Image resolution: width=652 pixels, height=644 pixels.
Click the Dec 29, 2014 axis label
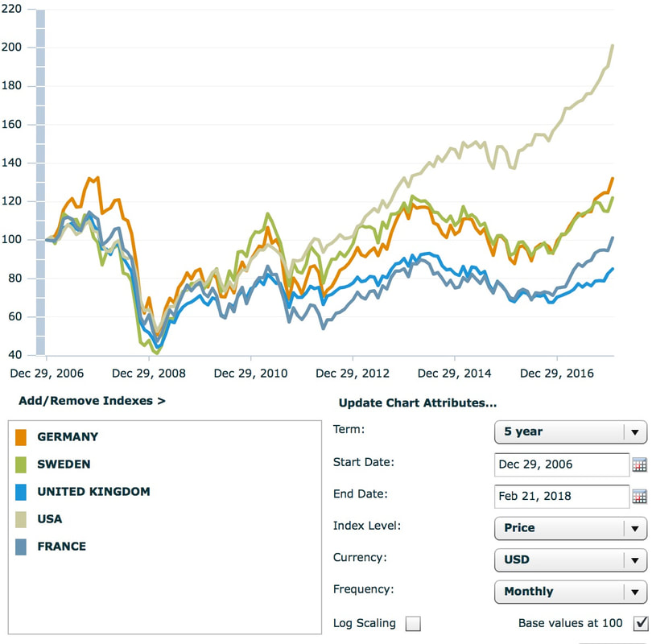point(455,374)
